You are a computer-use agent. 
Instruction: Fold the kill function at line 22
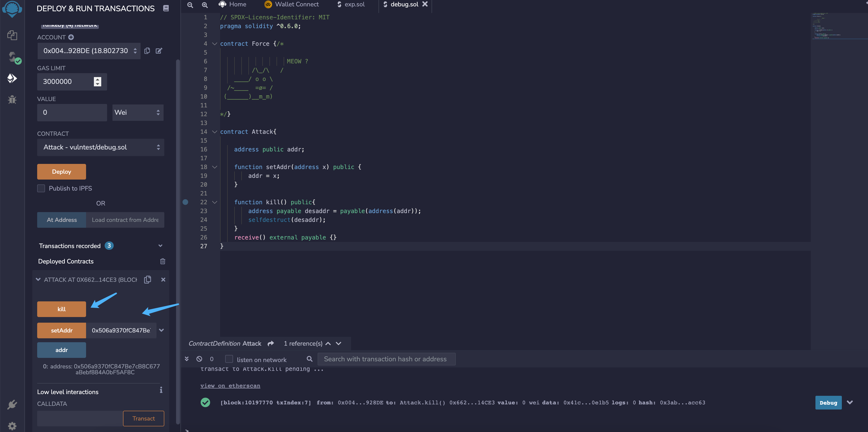214,202
